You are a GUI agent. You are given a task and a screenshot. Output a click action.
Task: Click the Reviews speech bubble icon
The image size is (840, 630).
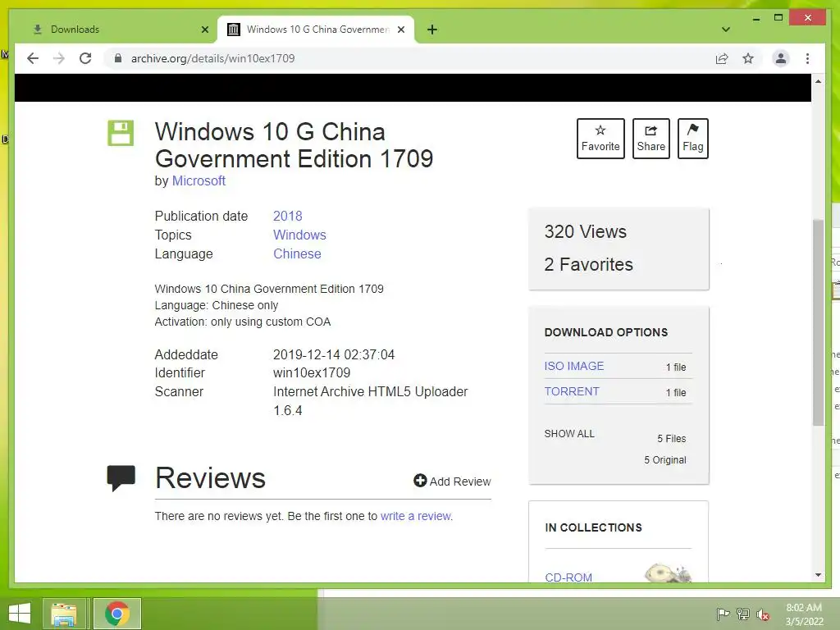tap(121, 478)
